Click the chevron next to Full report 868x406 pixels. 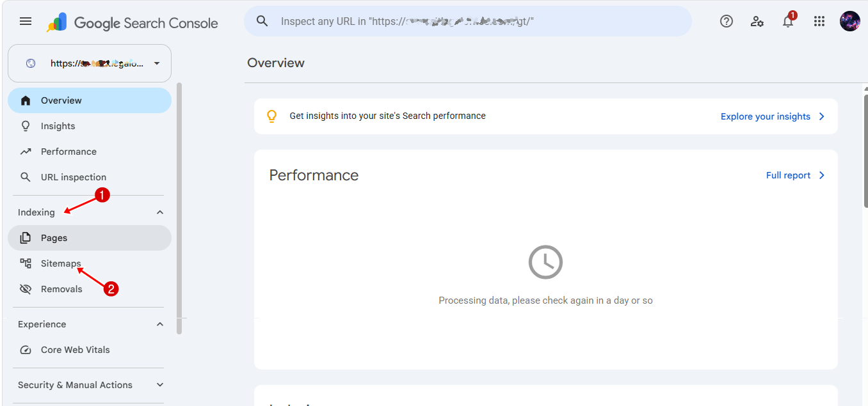822,175
